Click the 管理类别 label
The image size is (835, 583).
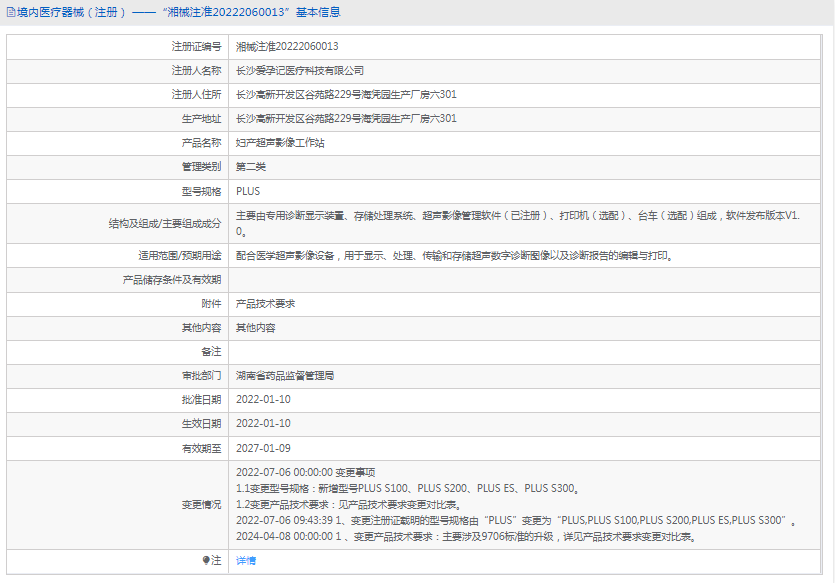click(201, 167)
